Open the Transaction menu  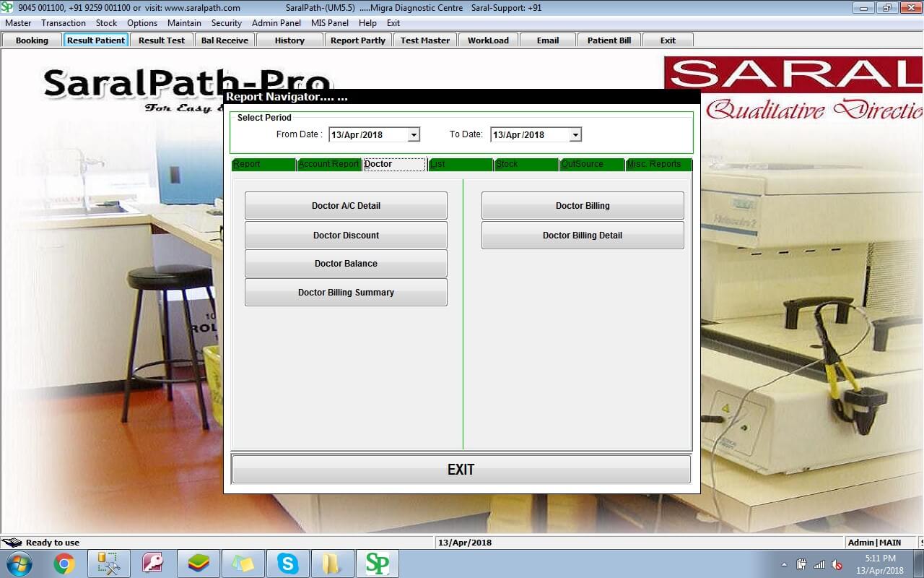click(64, 23)
